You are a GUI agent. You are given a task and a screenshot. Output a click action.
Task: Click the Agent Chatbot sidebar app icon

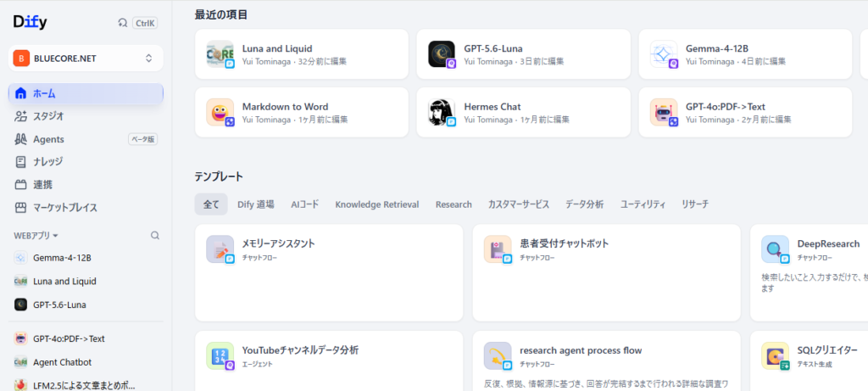(20, 361)
